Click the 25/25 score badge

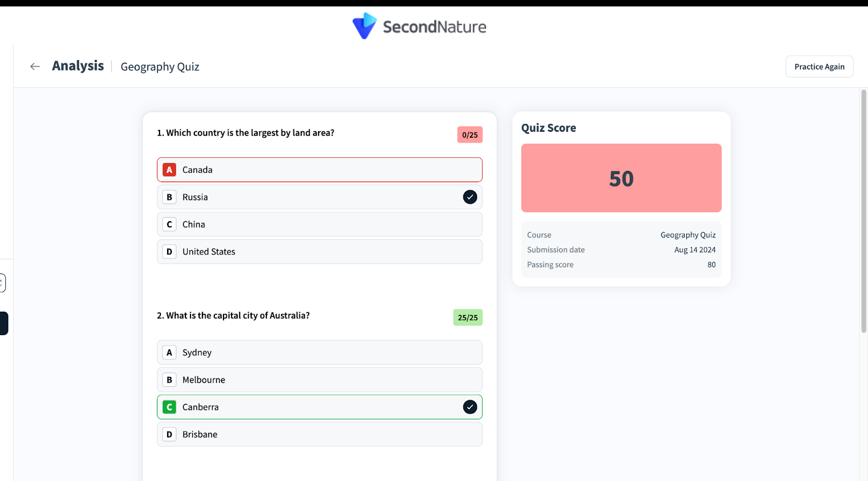tap(468, 317)
